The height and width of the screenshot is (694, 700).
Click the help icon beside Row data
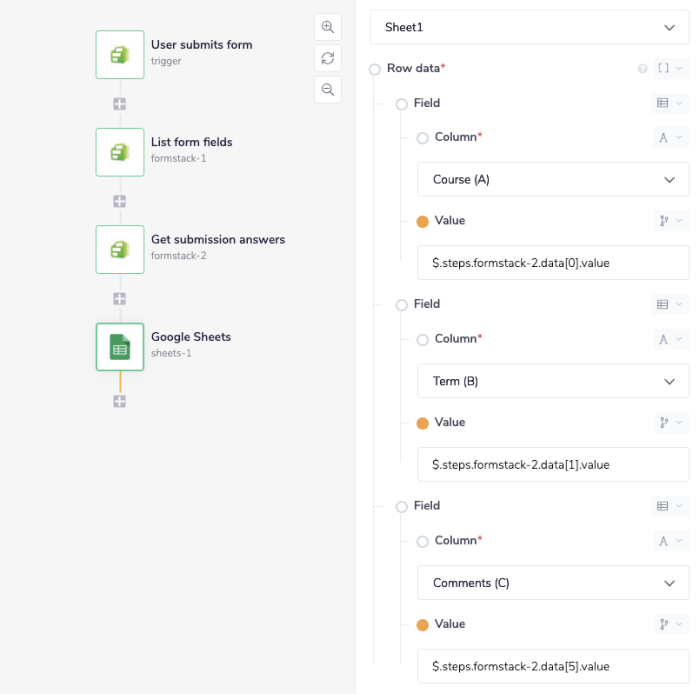tap(643, 69)
